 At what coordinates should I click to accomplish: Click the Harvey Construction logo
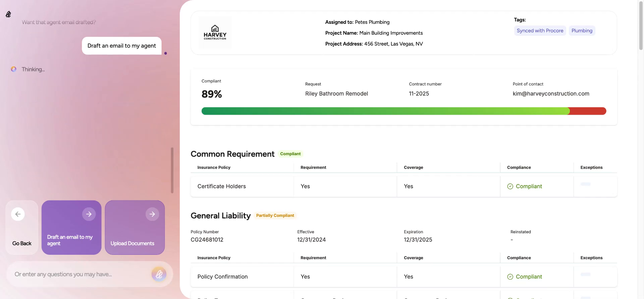(215, 33)
